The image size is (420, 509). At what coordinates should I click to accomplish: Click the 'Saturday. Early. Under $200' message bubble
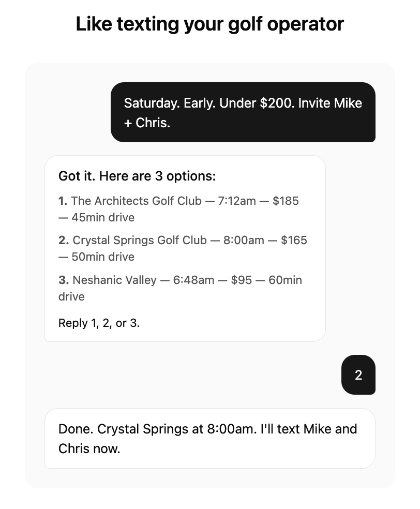[x=243, y=112]
